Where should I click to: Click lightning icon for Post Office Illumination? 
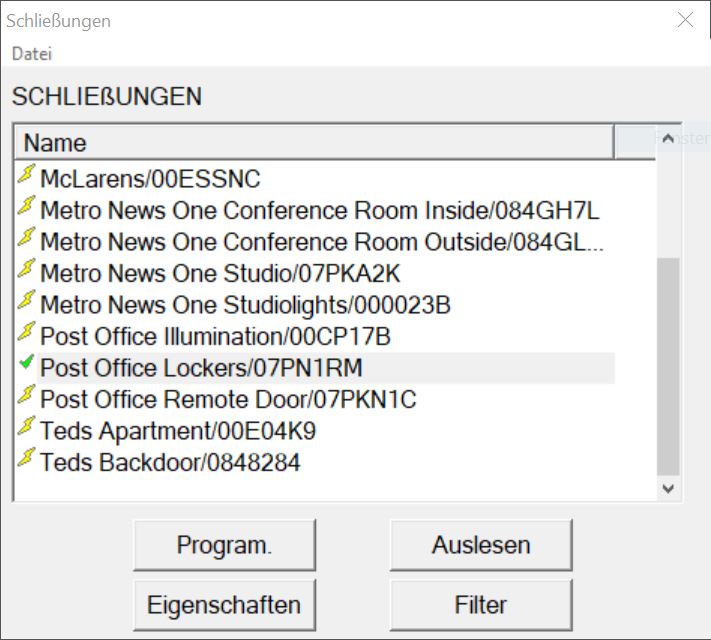coord(27,333)
